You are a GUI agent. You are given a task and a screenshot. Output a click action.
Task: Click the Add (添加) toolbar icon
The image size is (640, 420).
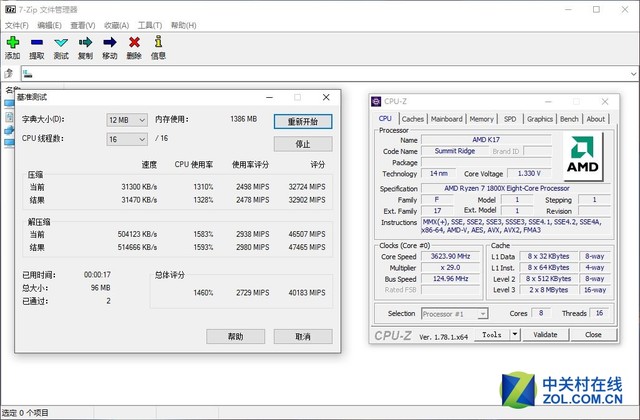13,42
